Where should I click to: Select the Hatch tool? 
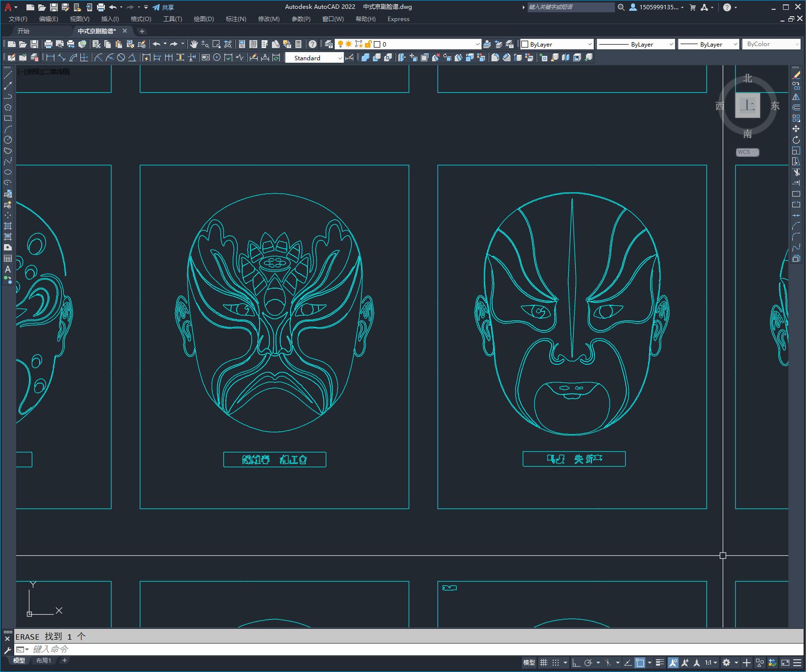tap(8, 226)
